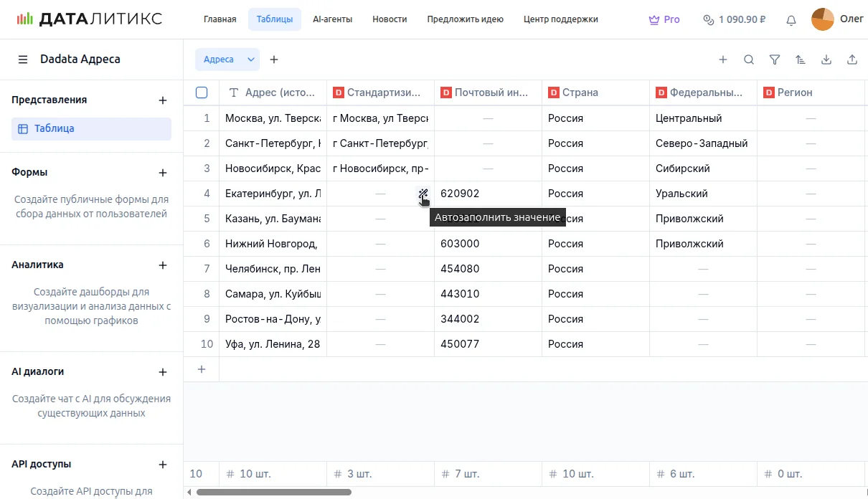Open the sort rows tool

point(801,60)
